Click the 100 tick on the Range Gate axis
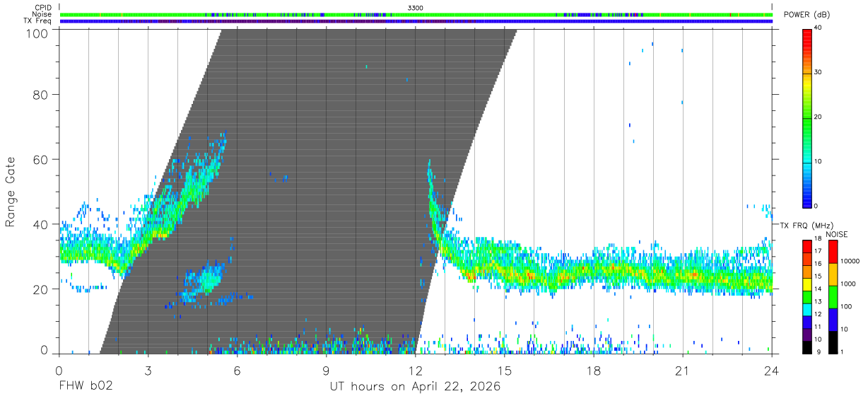This screenshot has width=868, height=401. pos(37,34)
